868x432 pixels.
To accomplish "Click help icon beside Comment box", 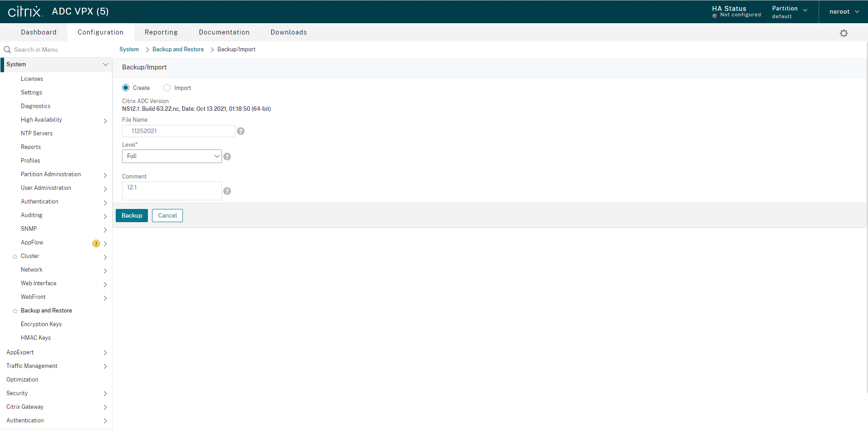I will [x=227, y=191].
